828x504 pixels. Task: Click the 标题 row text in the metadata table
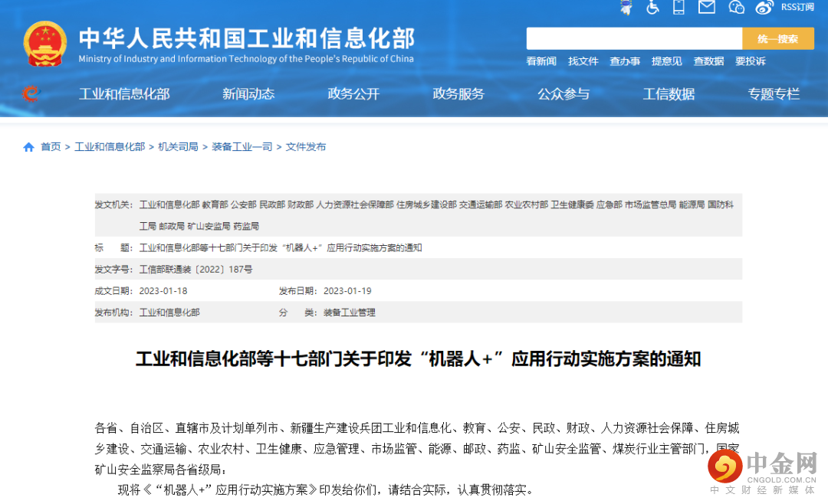coord(281,247)
